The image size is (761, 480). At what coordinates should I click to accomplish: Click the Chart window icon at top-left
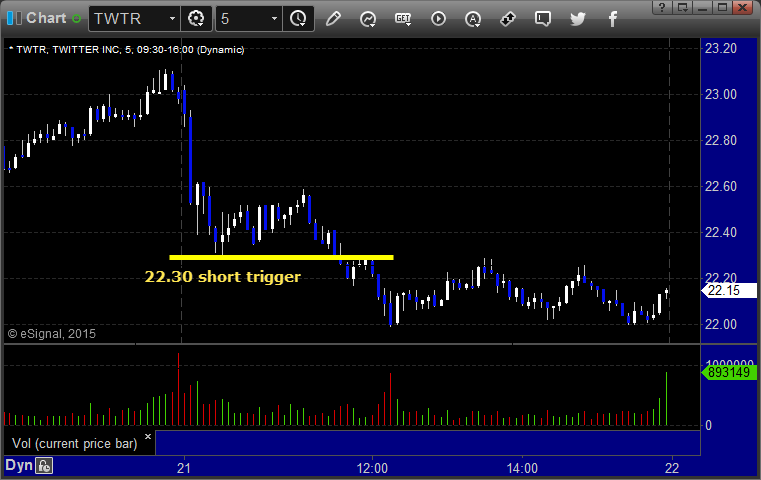pos(14,18)
